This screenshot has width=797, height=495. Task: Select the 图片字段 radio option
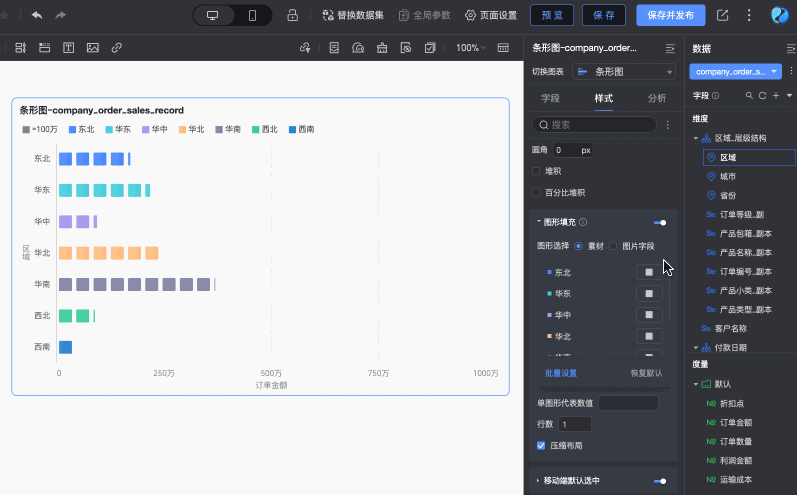[613, 245]
